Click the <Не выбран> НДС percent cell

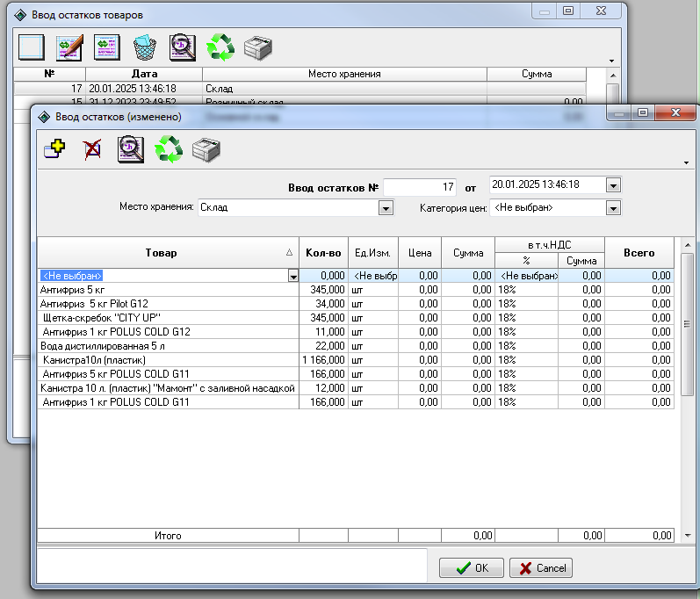click(x=527, y=276)
